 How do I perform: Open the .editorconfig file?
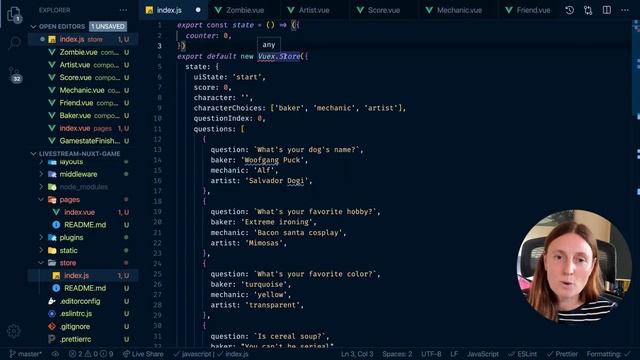point(83,301)
